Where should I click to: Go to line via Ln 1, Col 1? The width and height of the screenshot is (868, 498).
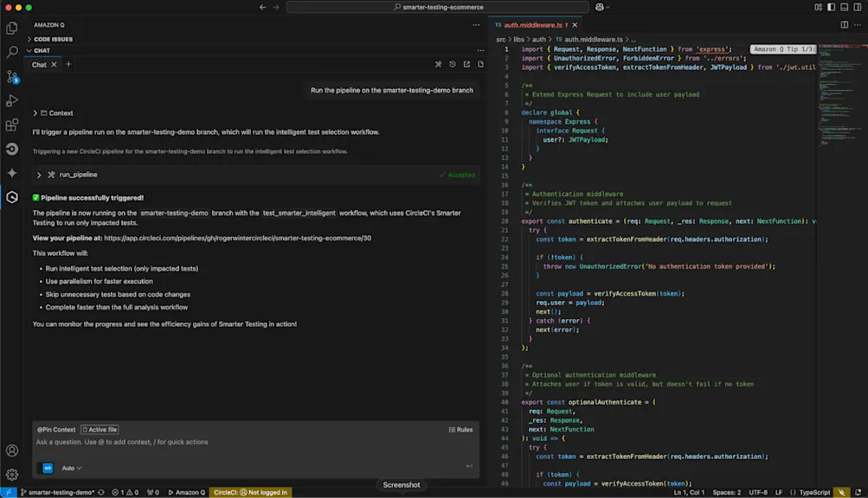tap(689, 493)
